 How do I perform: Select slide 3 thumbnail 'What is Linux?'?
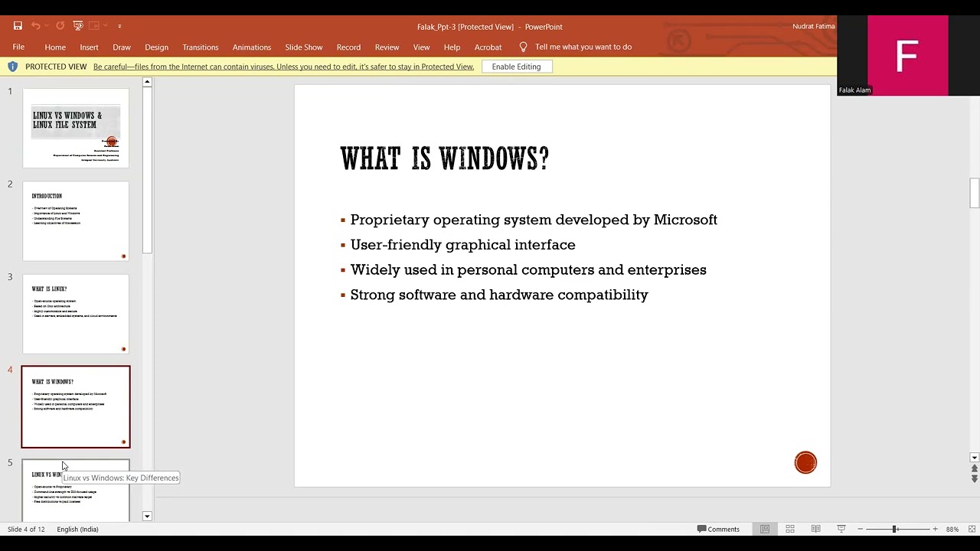(x=76, y=314)
